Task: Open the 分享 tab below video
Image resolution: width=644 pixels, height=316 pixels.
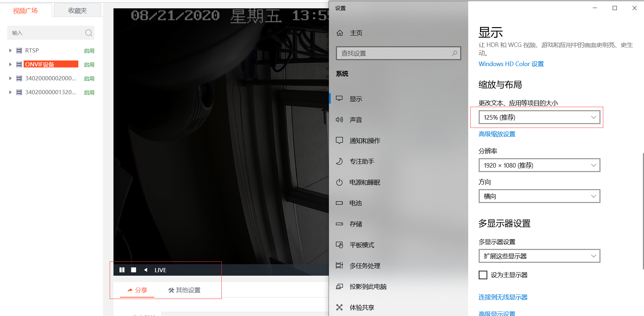Action: coord(137,290)
